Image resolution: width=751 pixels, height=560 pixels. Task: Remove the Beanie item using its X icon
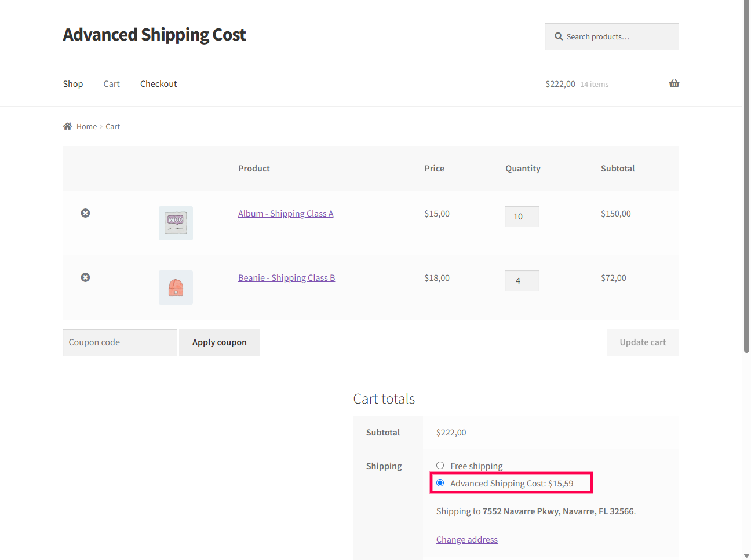[x=85, y=277]
